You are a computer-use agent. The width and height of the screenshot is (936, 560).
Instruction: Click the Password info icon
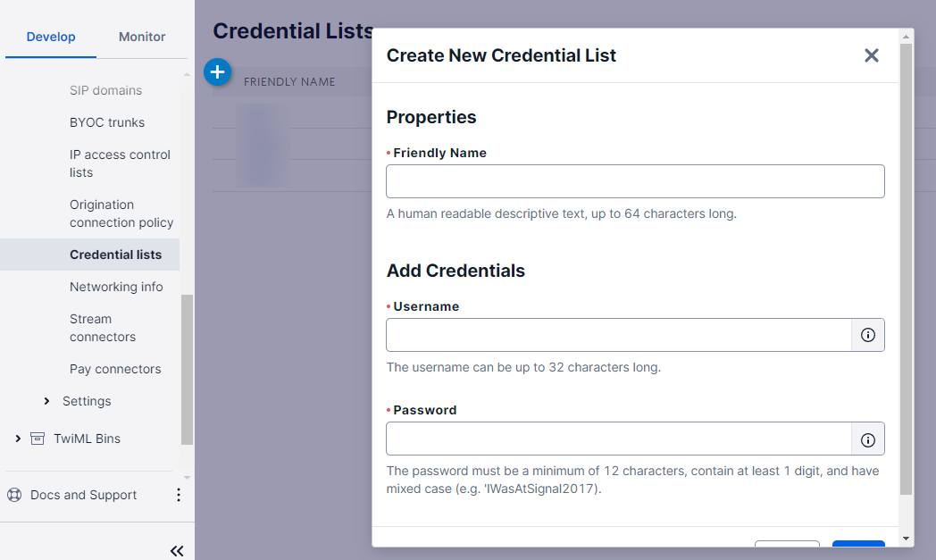pyautogui.click(x=867, y=439)
